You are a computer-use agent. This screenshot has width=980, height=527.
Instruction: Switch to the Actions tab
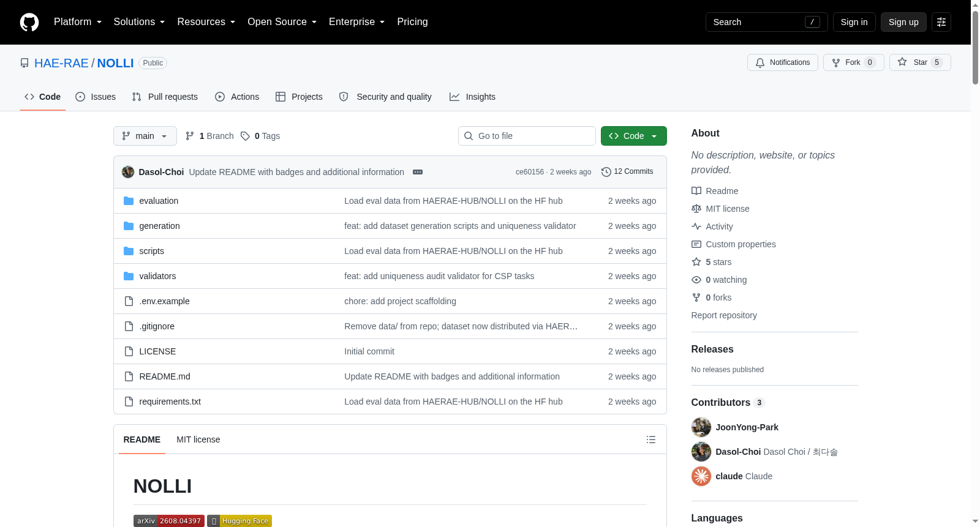coord(237,97)
